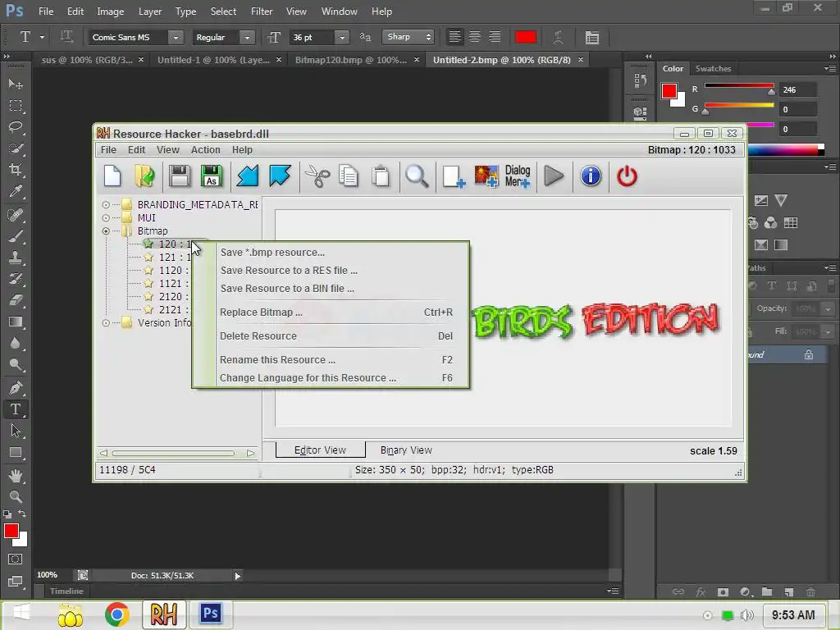840x630 pixels.
Task: Open a file with Resource Hacker's open icon
Action: (x=144, y=176)
